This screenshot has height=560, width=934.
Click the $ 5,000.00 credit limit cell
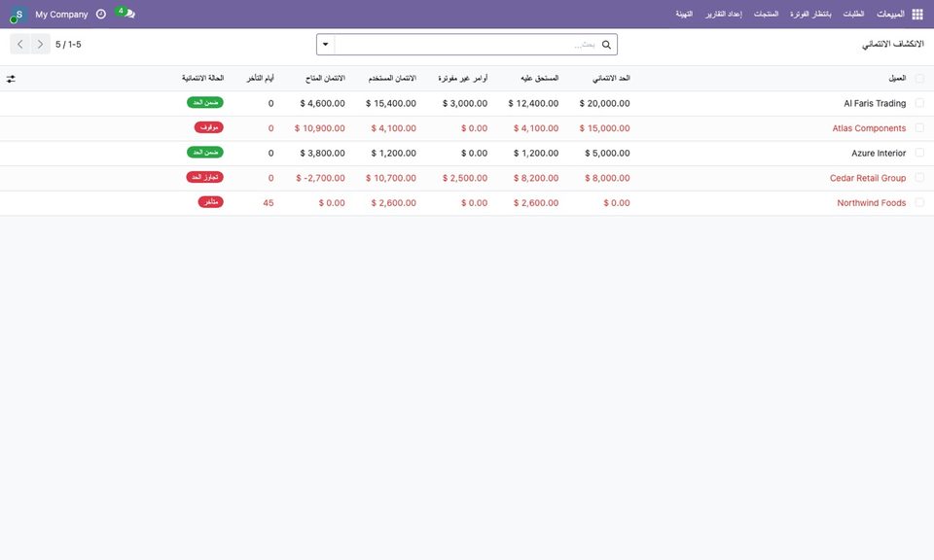coord(607,154)
